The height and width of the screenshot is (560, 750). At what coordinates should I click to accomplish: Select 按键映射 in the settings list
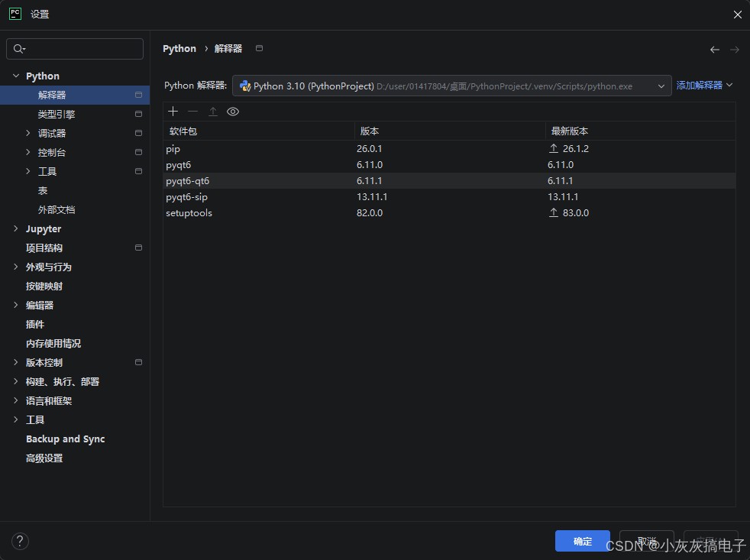point(44,286)
